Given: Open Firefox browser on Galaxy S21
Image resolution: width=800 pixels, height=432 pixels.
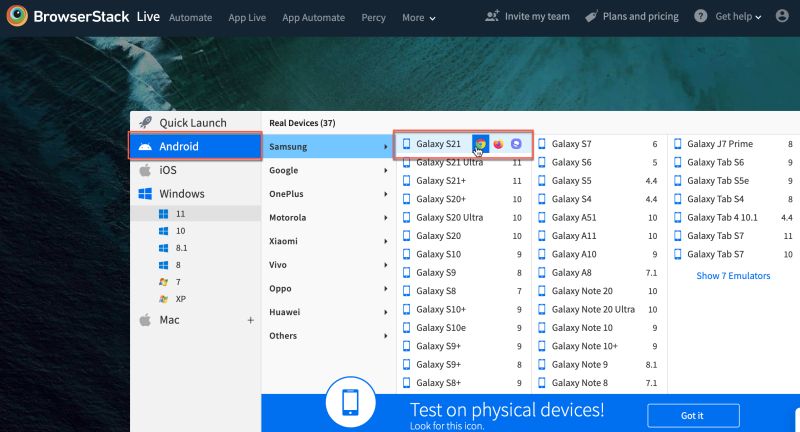Looking at the screenshot, I should click(498, 144).
